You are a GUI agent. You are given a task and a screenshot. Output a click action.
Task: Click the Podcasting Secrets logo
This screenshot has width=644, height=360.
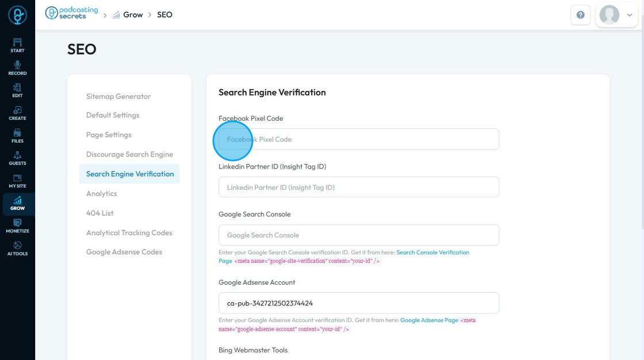(71, 14)
